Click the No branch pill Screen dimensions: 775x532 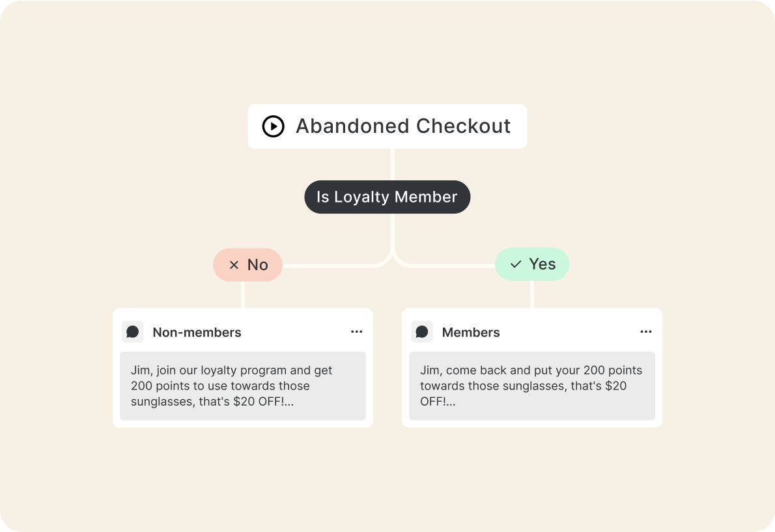pyautogui.click(x=247, y=265)
